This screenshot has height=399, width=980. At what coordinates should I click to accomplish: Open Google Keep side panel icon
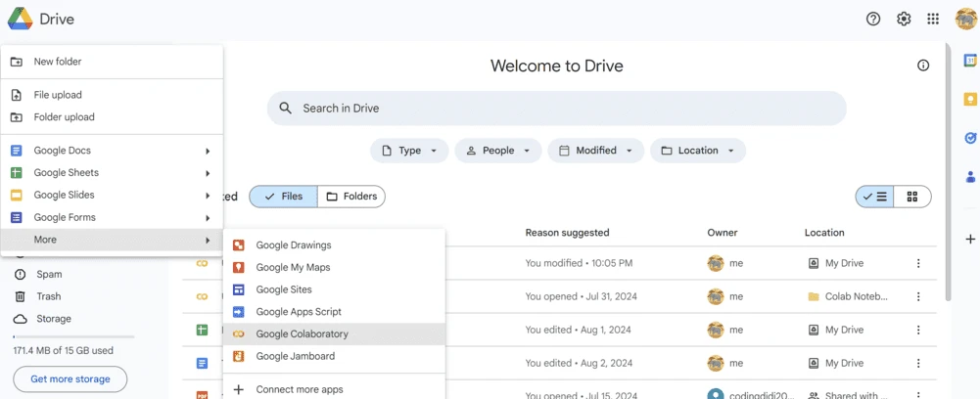click(970, 99)
